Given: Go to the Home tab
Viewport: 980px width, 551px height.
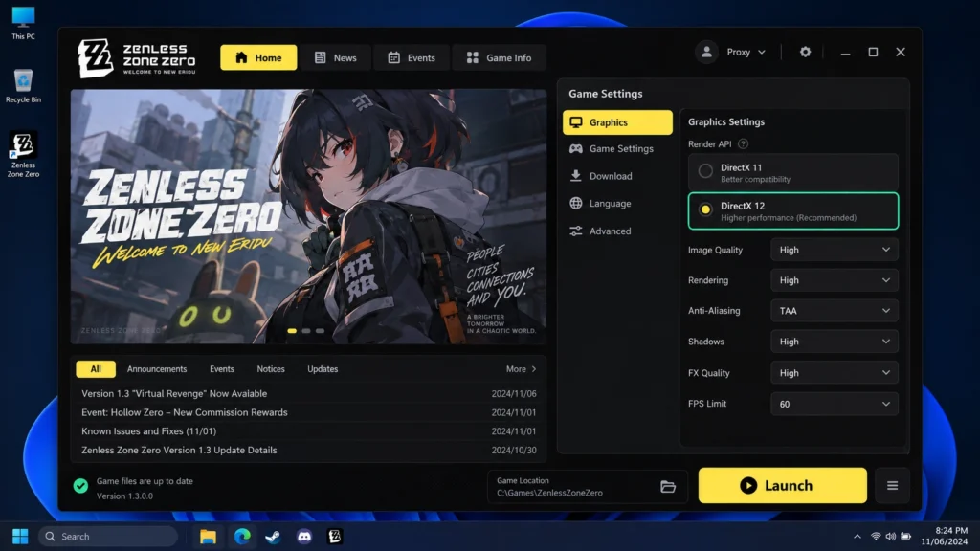Looking at the screenshot, I should 258,57.
